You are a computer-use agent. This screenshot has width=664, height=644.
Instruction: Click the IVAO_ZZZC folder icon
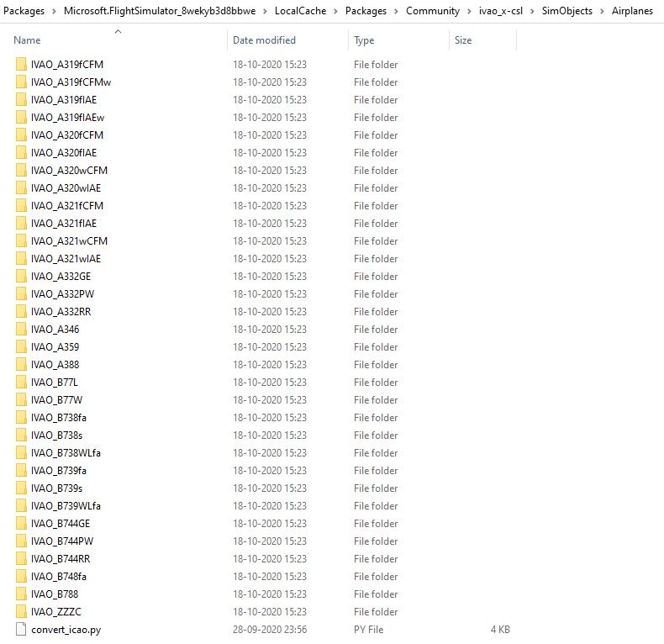point(21,611)
